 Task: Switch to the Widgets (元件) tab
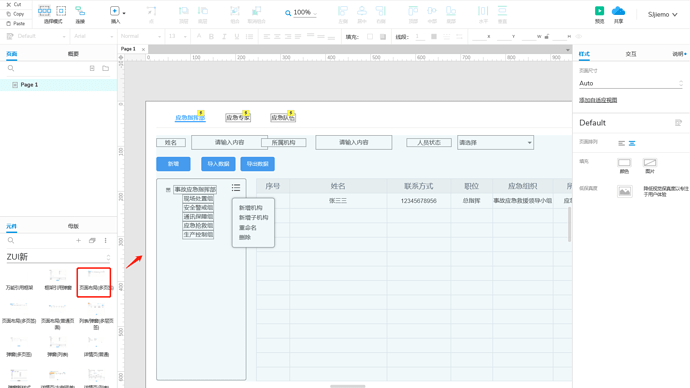11,226
